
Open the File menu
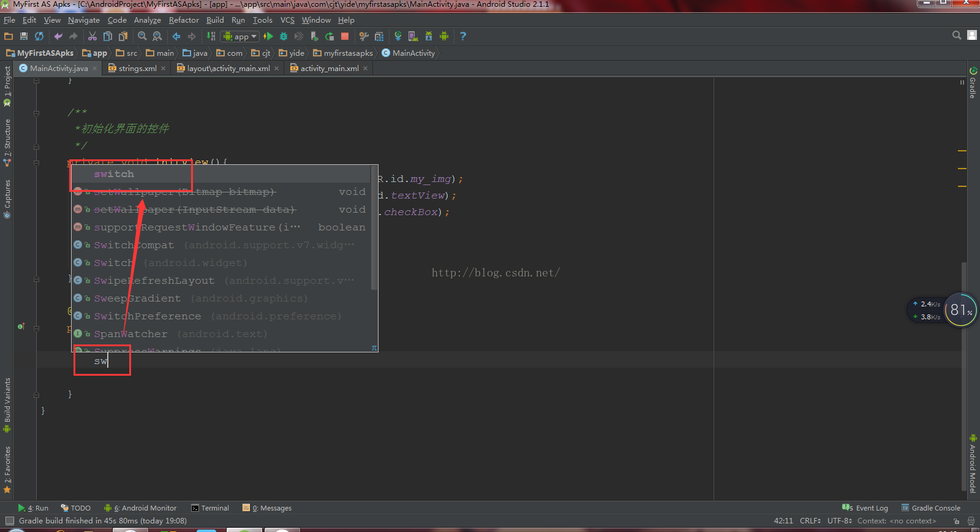[9, 20]
